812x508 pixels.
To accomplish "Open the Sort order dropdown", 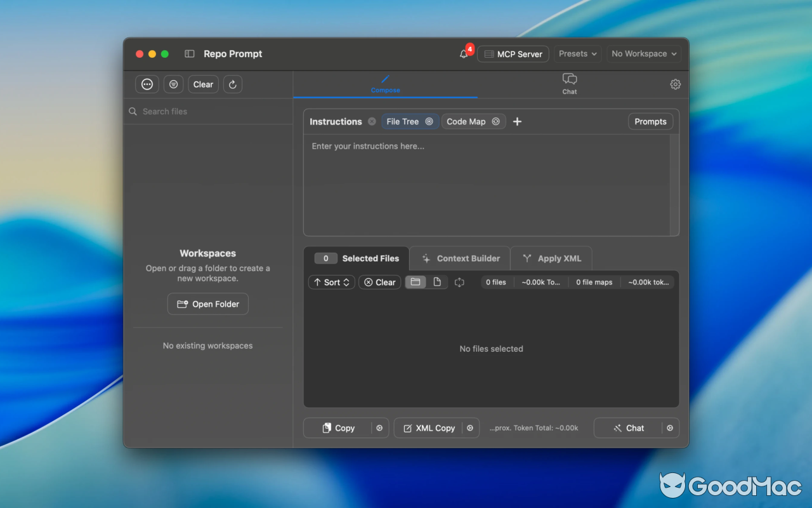I will (331, 282).
